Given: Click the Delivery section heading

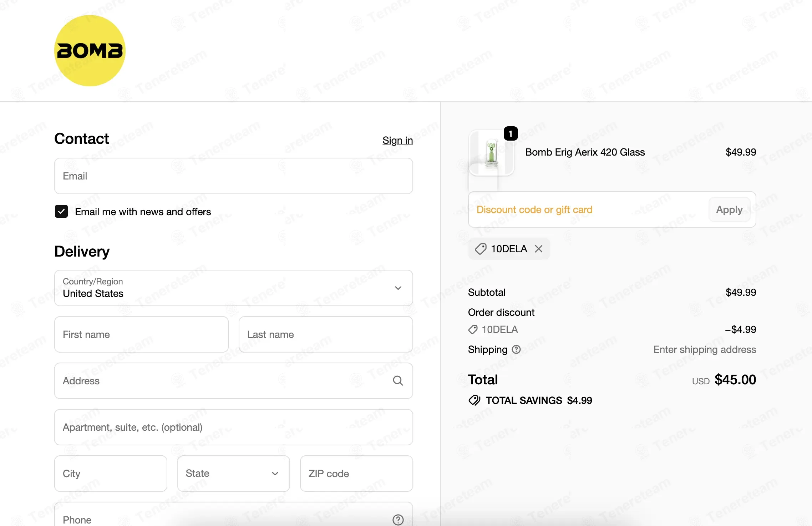Looking at the screenshot, I should pyautogui.click(x=82, y=252).
